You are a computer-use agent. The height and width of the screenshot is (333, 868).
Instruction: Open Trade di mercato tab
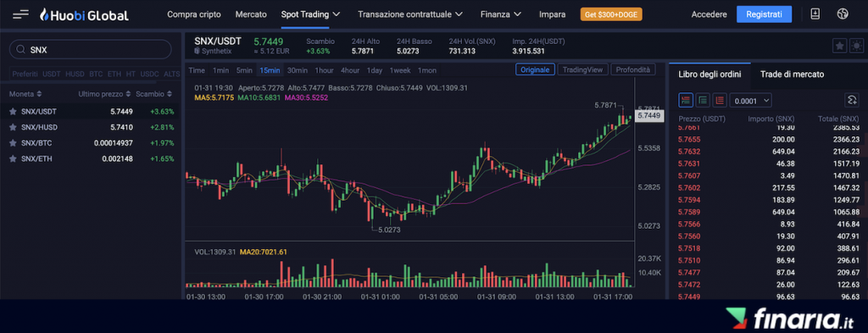pos(792,74)
